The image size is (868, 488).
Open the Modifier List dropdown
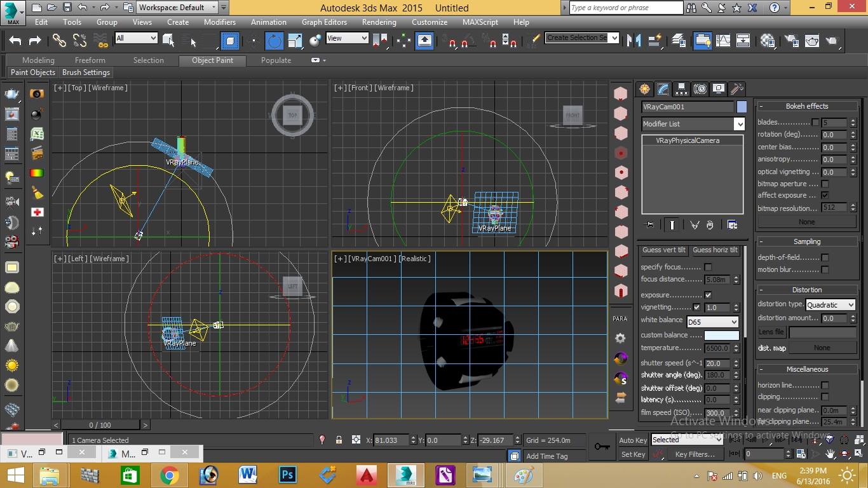pos(693,124)
